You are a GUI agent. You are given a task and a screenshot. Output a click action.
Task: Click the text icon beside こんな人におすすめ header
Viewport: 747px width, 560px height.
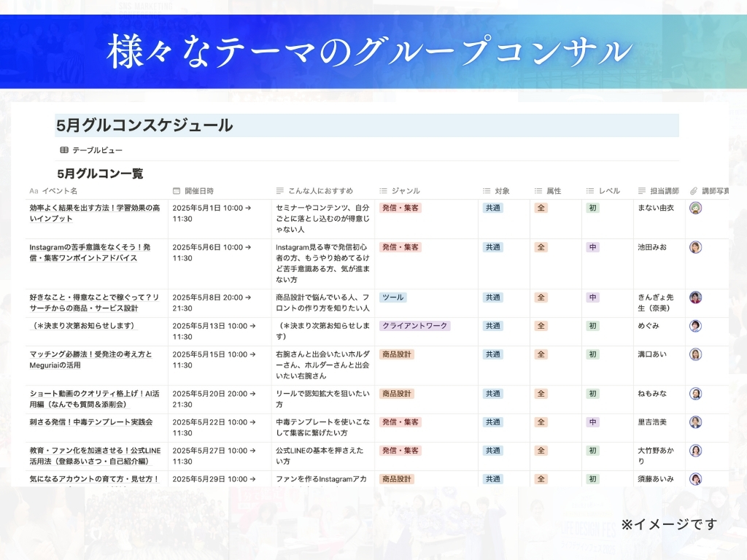[x=279, y=191]
